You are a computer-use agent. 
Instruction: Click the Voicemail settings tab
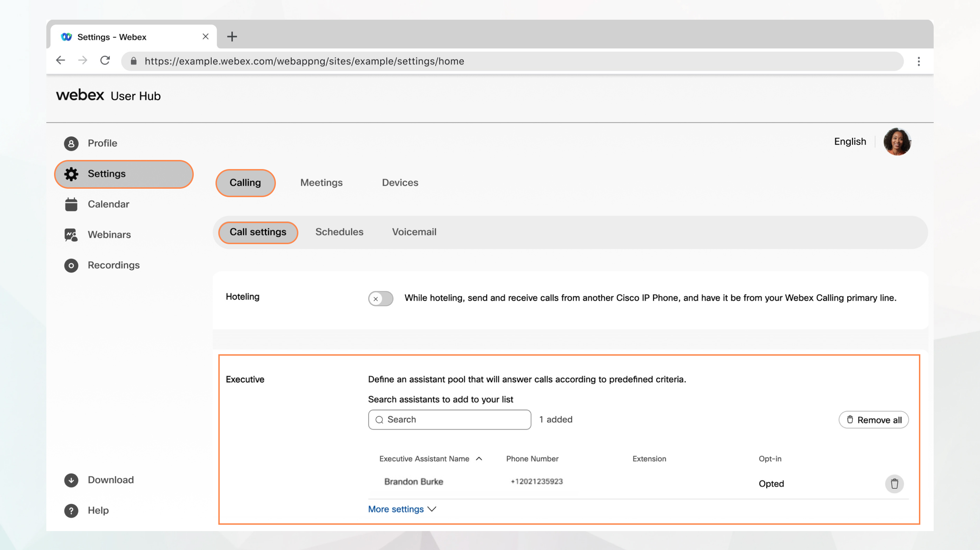[414, 231]
